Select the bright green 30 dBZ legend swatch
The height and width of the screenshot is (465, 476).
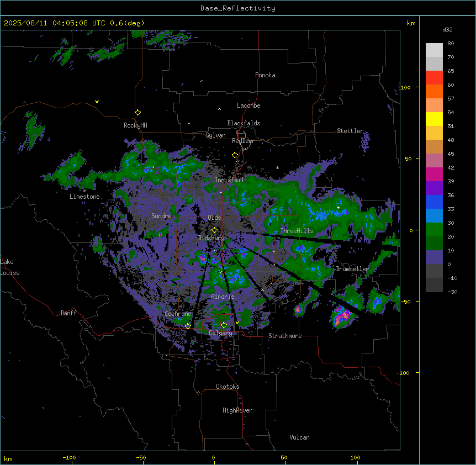[x=434, y=230]
